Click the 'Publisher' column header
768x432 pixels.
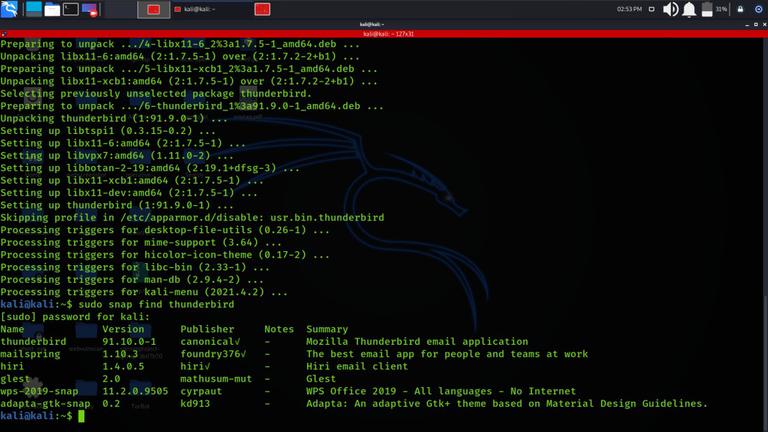pyautogui.click(x=207, y=329)
